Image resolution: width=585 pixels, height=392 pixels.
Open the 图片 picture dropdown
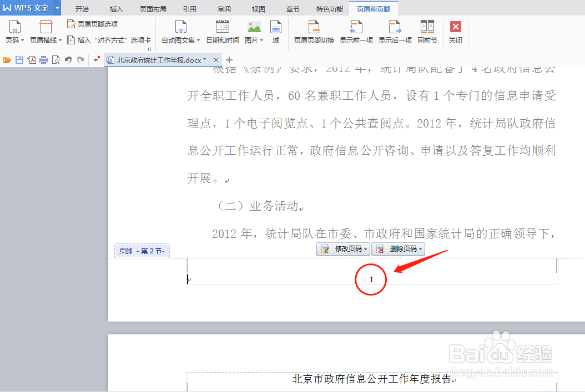tap(254, 32)
